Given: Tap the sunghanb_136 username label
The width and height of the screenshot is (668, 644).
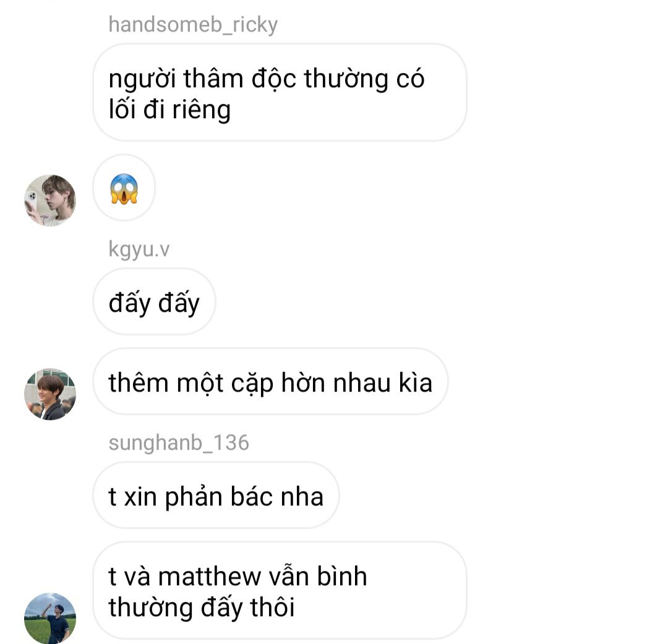Looking at the screenshot, I should (179, 442).
